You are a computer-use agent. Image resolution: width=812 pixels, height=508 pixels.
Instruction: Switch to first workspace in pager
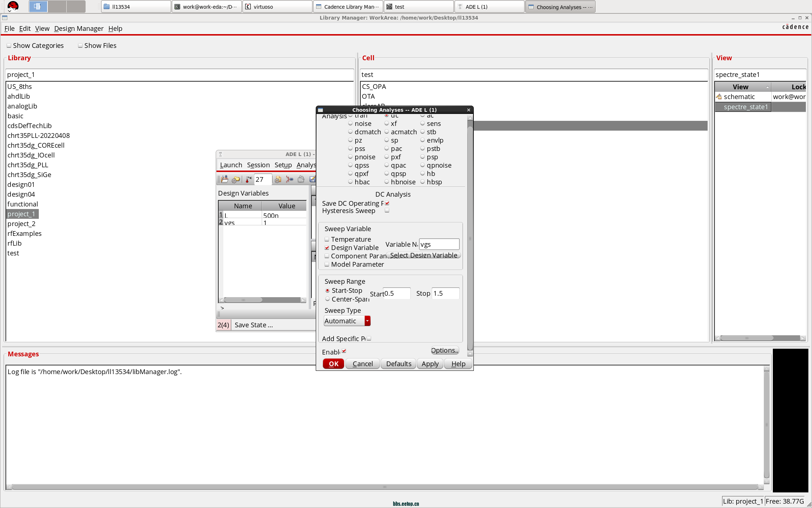38,7
